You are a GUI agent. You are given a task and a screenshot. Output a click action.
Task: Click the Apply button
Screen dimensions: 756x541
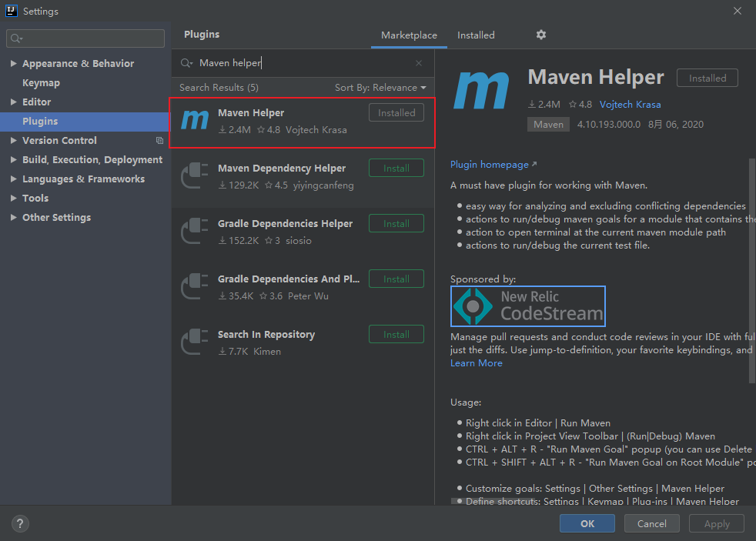point(717,523)
